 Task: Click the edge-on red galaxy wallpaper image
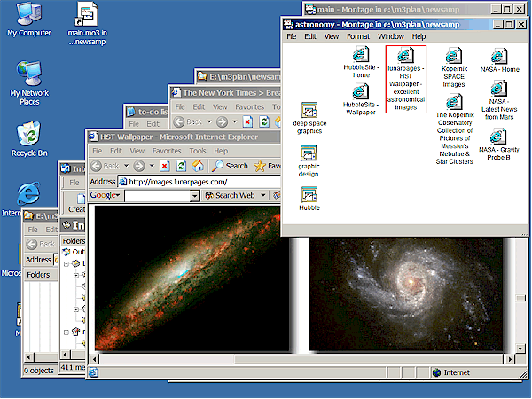click(x=192, y=278)
